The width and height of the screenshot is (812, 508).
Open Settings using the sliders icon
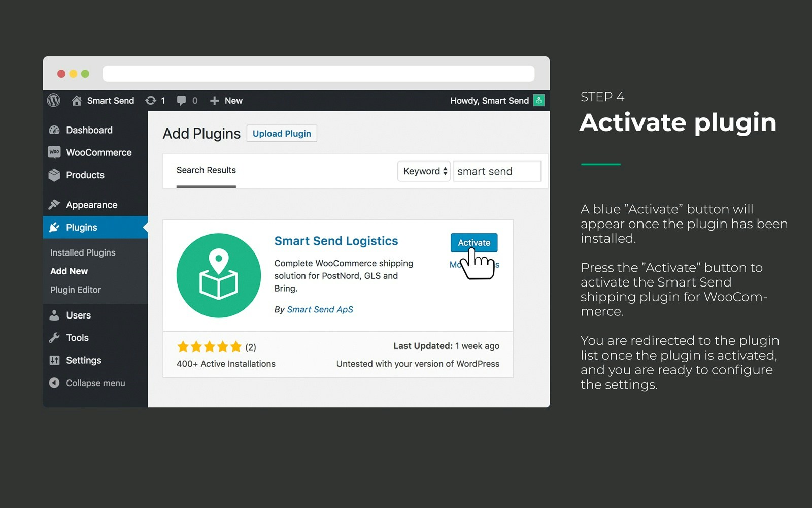tap(54, 360)
